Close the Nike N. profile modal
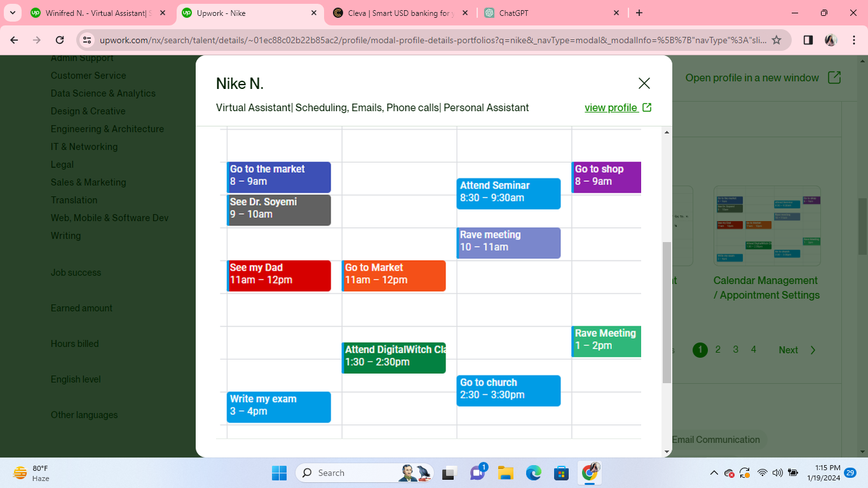Screen dimensions: 868x488 pyautogui.click(x=644, y=83)
